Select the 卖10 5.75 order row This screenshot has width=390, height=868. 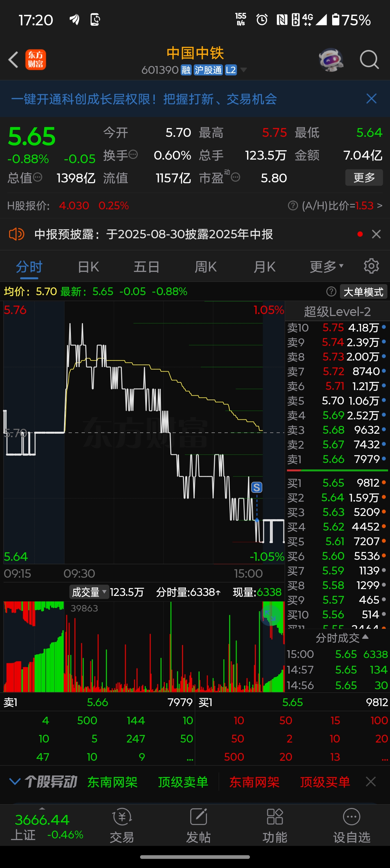(337, 327)
